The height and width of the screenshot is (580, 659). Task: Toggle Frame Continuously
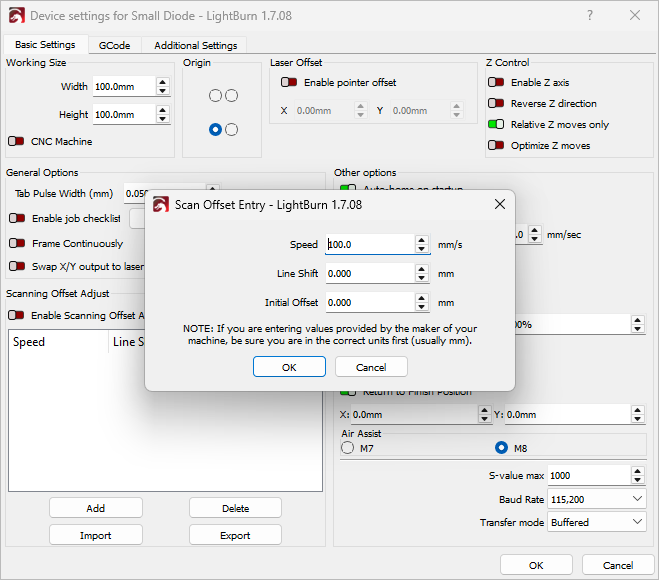[x=17, y=243]
